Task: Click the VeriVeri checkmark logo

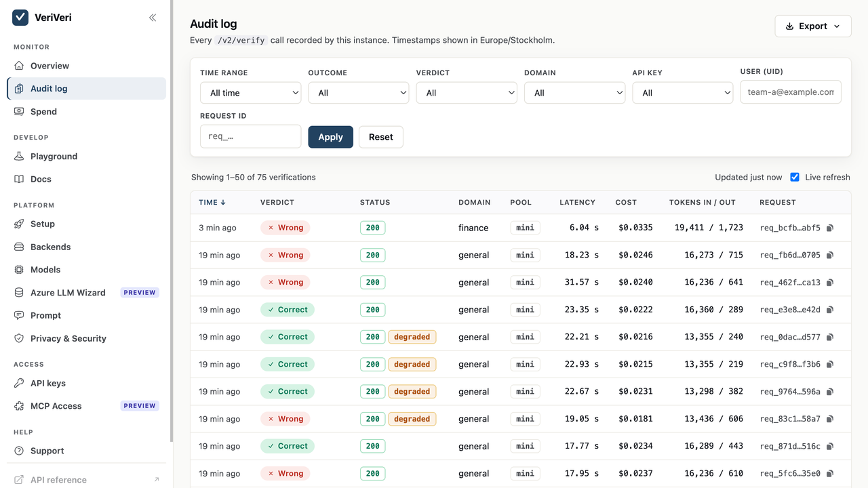Action: (x=20, y=18)
